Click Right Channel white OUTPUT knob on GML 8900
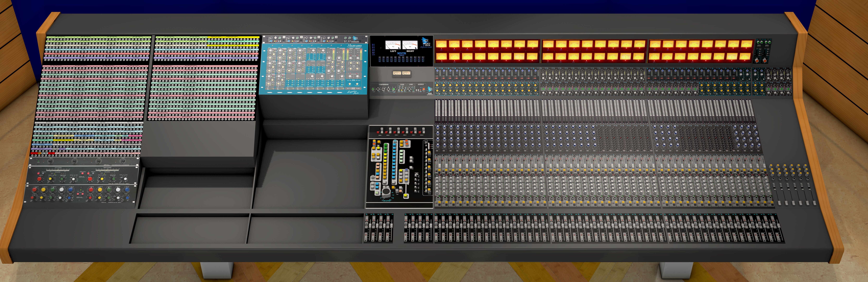The height and width of the screenshot is (282, 868). [x=125, y=179]
